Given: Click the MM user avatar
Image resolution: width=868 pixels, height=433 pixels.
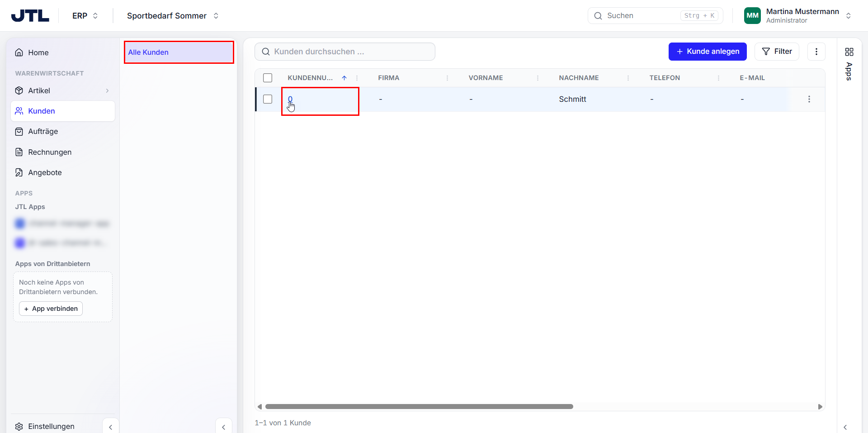Looking at the screenshot, I should coord(752,15).
